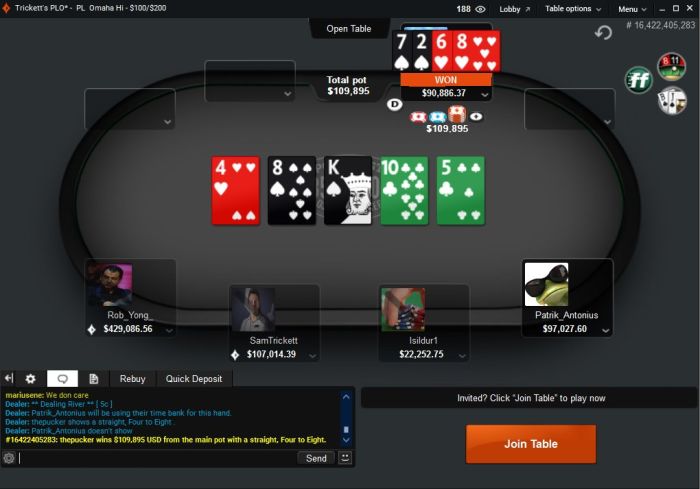
Task: Open the chat settings gear icon
Action: click(x=30, y=379)
